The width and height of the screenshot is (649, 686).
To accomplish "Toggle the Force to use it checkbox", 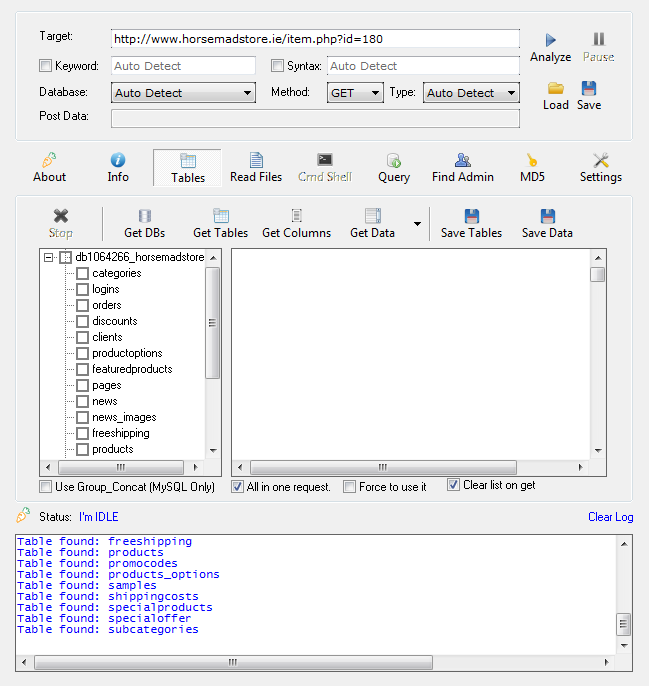I will pyautogui.click(x=349, y=486).
